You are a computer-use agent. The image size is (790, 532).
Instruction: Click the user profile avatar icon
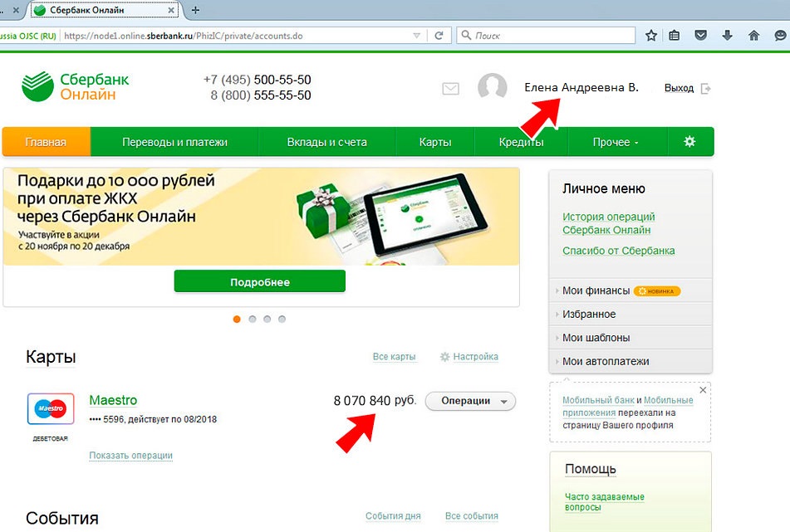tap(492, 88)
